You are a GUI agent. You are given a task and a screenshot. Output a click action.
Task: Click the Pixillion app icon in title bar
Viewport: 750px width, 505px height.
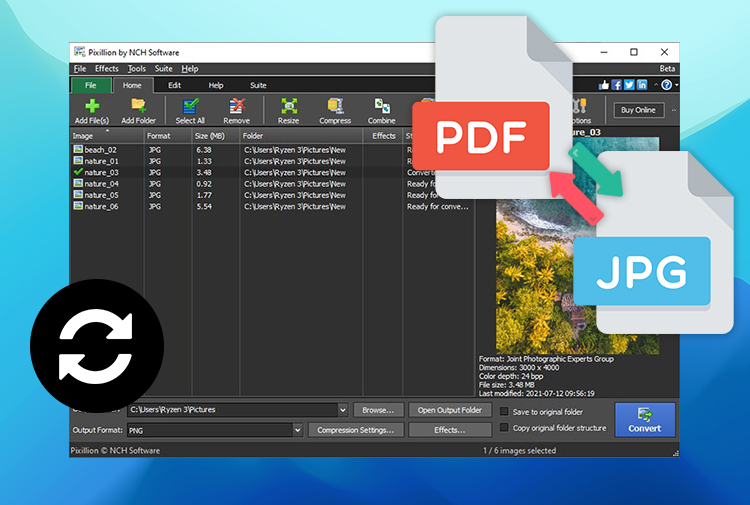click(x=79, y=52)
